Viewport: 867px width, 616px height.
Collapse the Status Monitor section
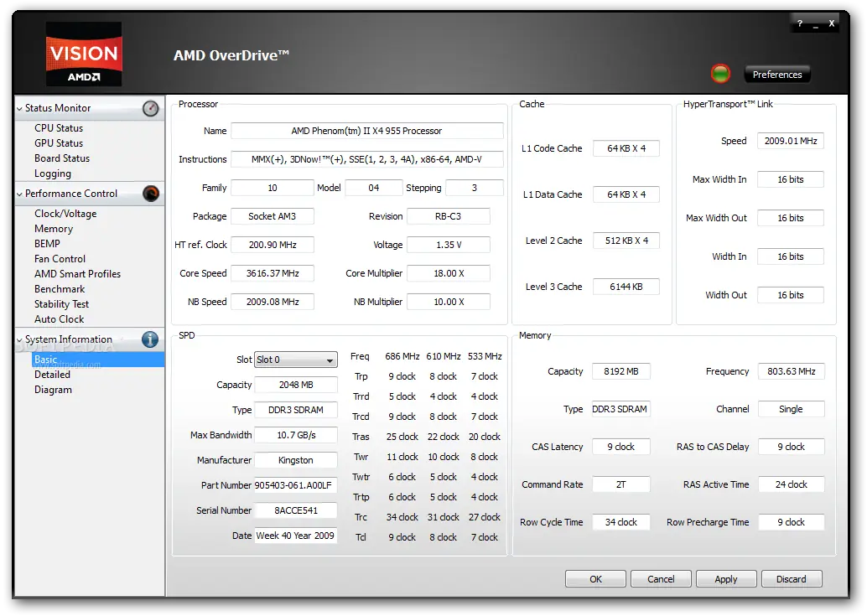tap(20, 108)
